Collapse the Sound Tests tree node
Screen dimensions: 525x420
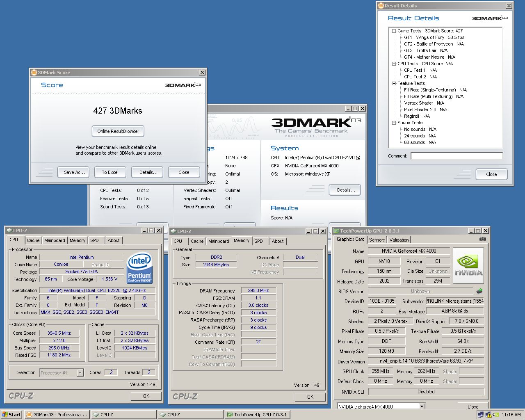tap(394, 123)
